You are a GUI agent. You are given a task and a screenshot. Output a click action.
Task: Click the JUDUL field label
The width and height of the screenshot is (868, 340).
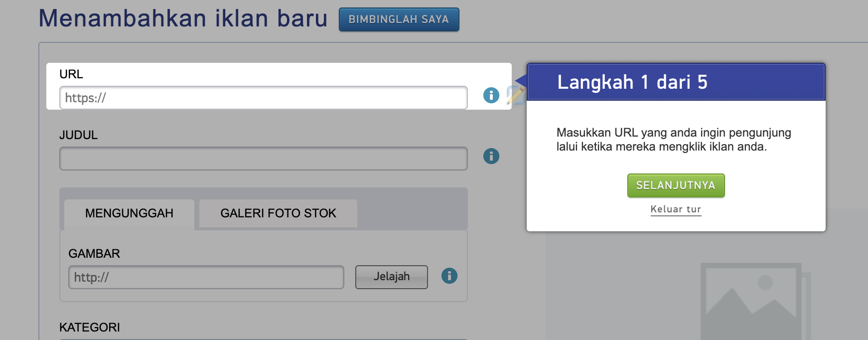[x=78, y=135]
